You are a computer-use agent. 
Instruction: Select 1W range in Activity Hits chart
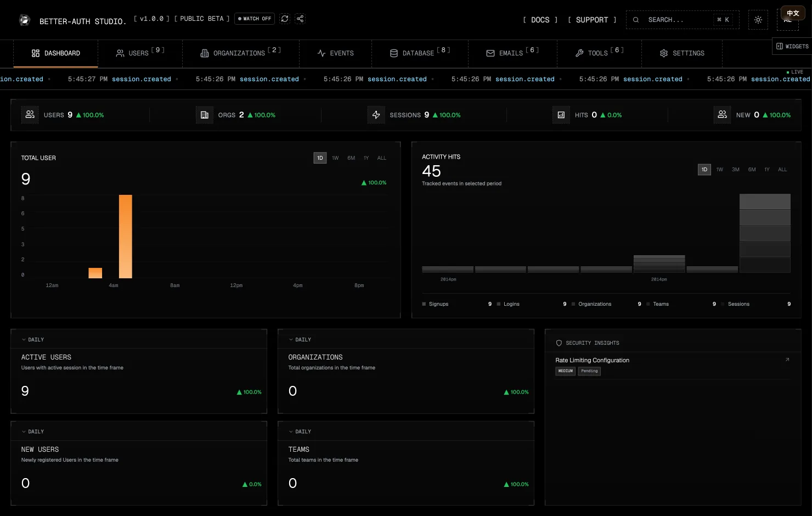point(720,170)
